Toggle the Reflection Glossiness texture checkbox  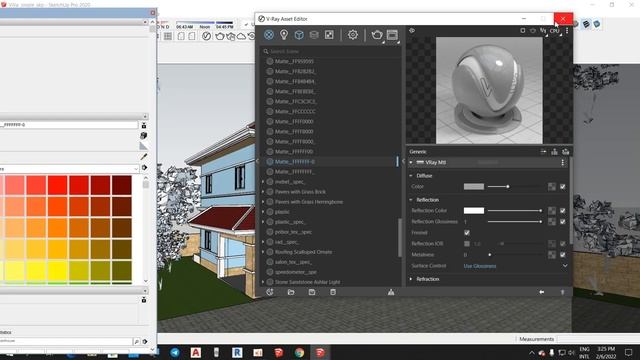pyautogui.click(x=563, y=222)
